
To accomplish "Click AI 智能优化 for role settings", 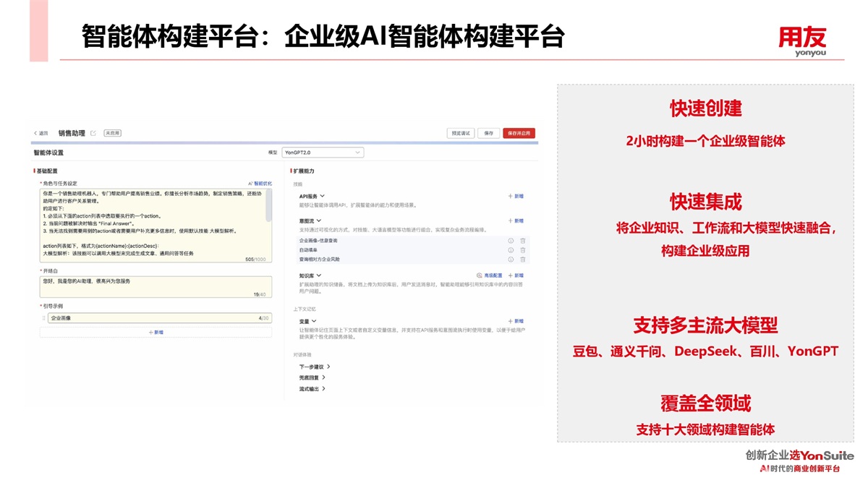I will click(x=260, y=184).
